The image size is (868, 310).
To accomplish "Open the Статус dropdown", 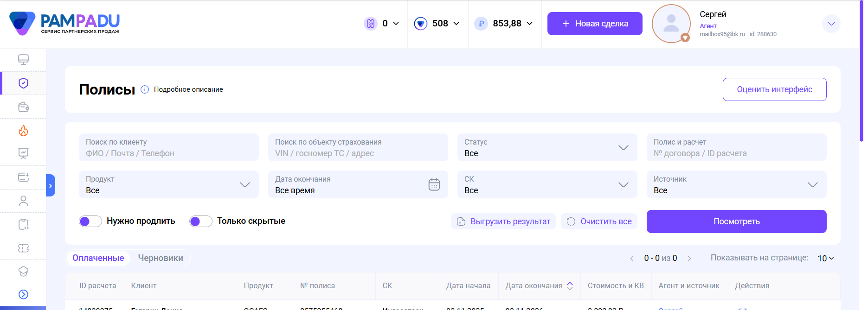I will [547, 147].
